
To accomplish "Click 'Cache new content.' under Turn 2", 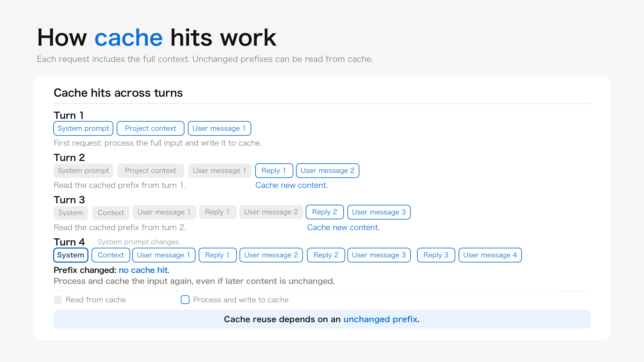I will (292, 185).
